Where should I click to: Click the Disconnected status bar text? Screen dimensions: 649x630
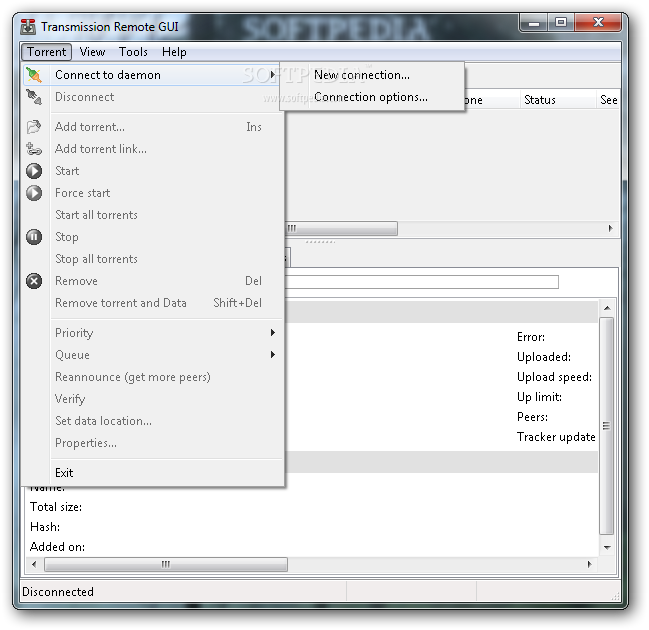tap(58, 592)
